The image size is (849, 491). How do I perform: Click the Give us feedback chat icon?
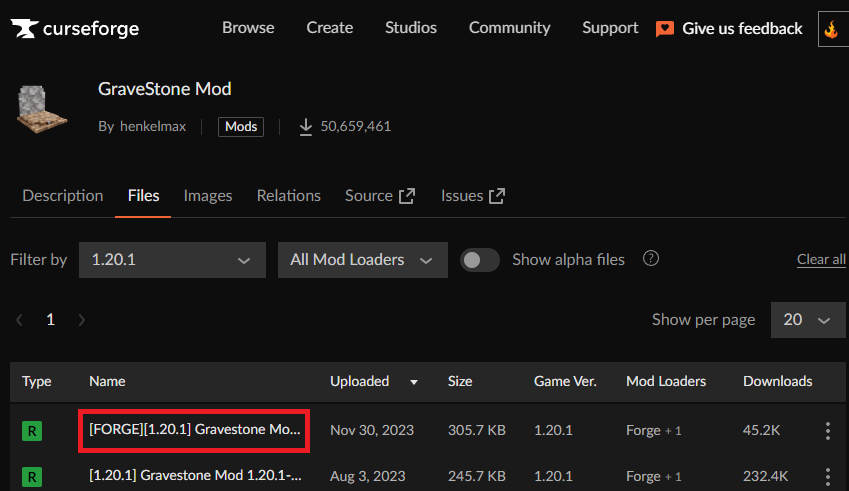pyautogui.click(x=665, y=29)
